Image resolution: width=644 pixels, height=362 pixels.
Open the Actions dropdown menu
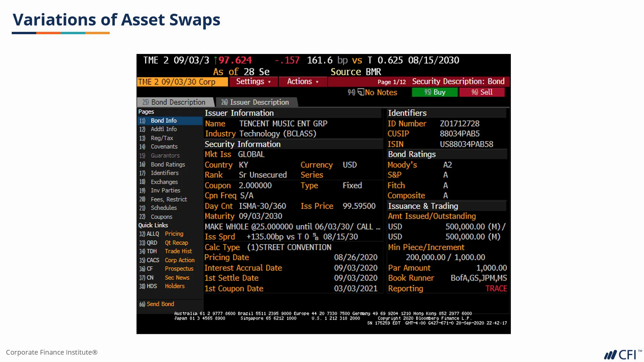[303, 82]
